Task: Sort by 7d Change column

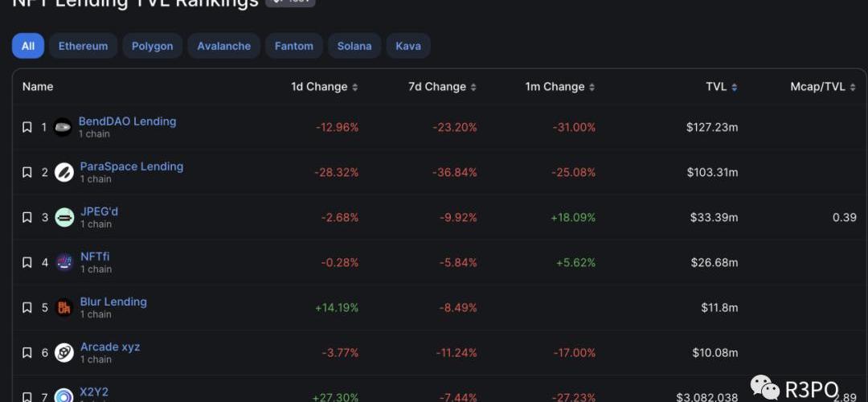Action: [x=442, y=87]
